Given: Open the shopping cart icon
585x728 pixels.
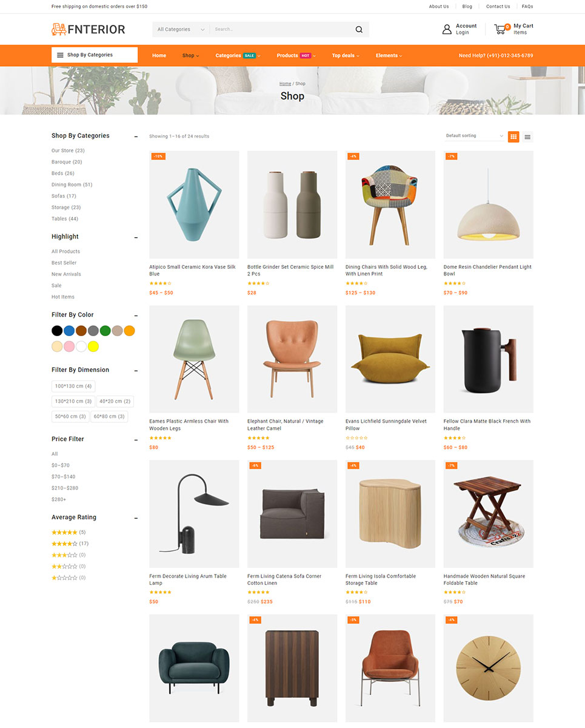Looking at the screenshot, I should pos(501,29).
